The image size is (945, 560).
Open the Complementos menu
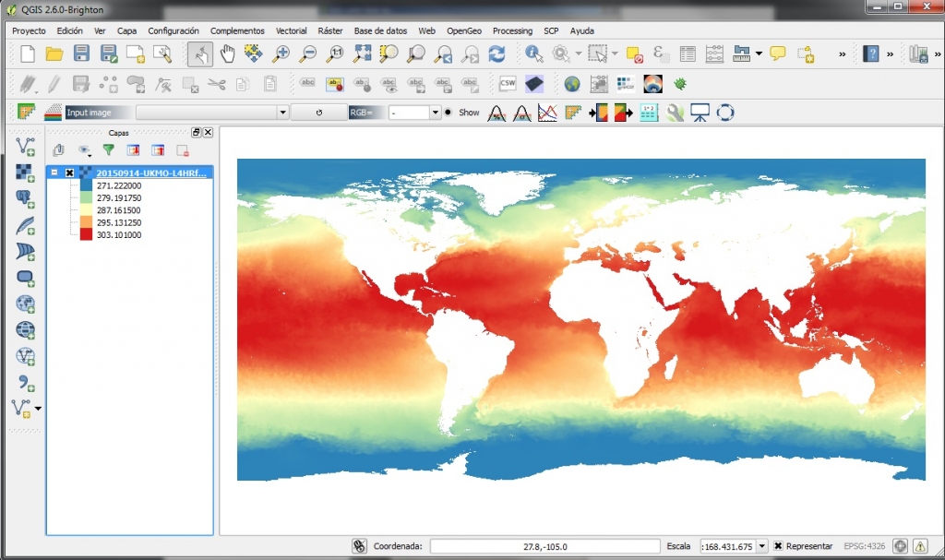coord(237,30)
